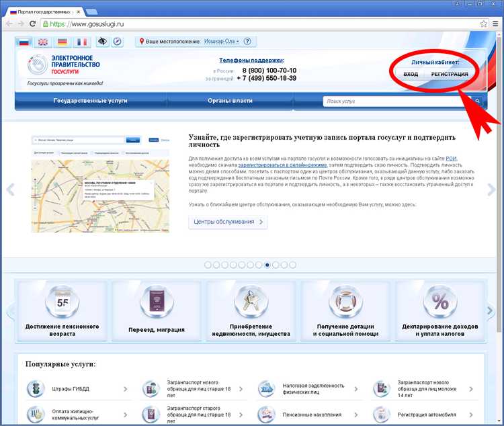Open the help question mark icon
The width and height of the screenshot is (504, 426).
pyautogui.click(x=247, y=42)
